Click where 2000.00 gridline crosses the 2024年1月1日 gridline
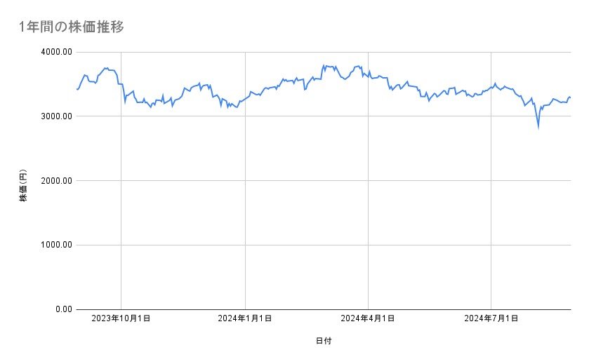 tap(244, 181)
